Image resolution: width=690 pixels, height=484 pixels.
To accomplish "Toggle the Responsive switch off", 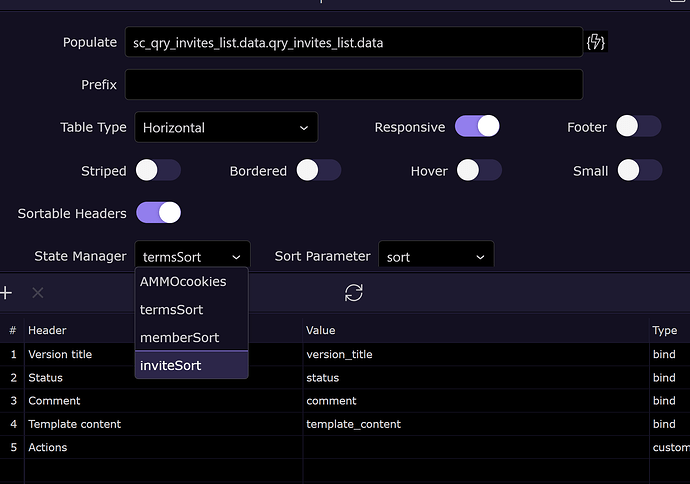I will 477,127.
